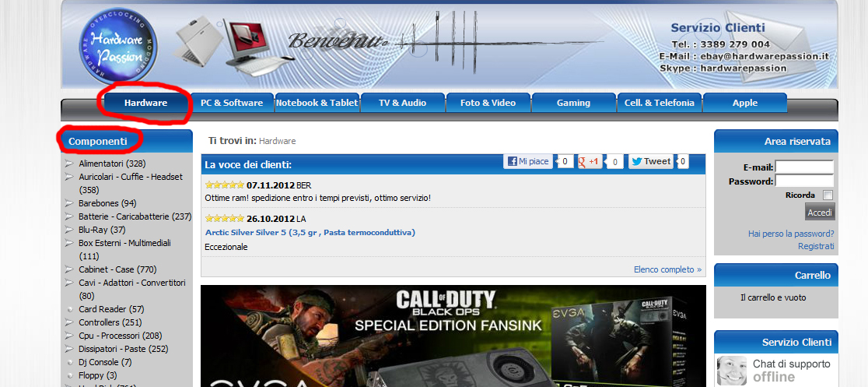Screen dimensions: 868x387
Task: Click the 07.11.2012 review star rating
Action: 225,185
